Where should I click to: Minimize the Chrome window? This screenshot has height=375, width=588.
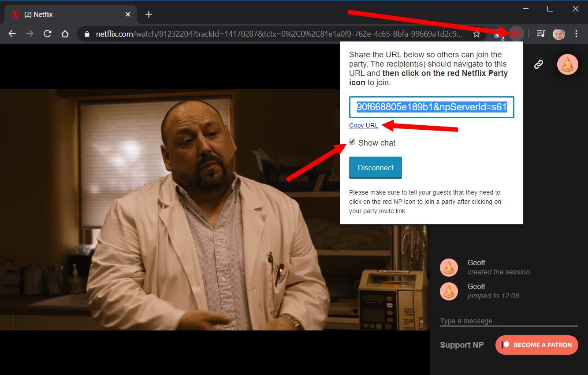click(525, 8)
